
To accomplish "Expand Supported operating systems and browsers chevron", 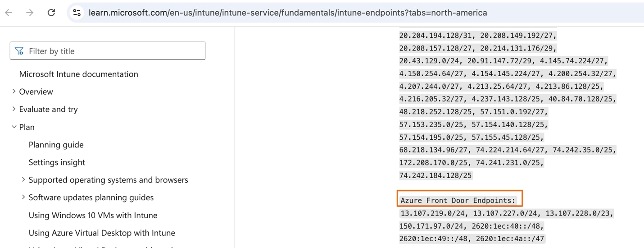I will [23, 180].
